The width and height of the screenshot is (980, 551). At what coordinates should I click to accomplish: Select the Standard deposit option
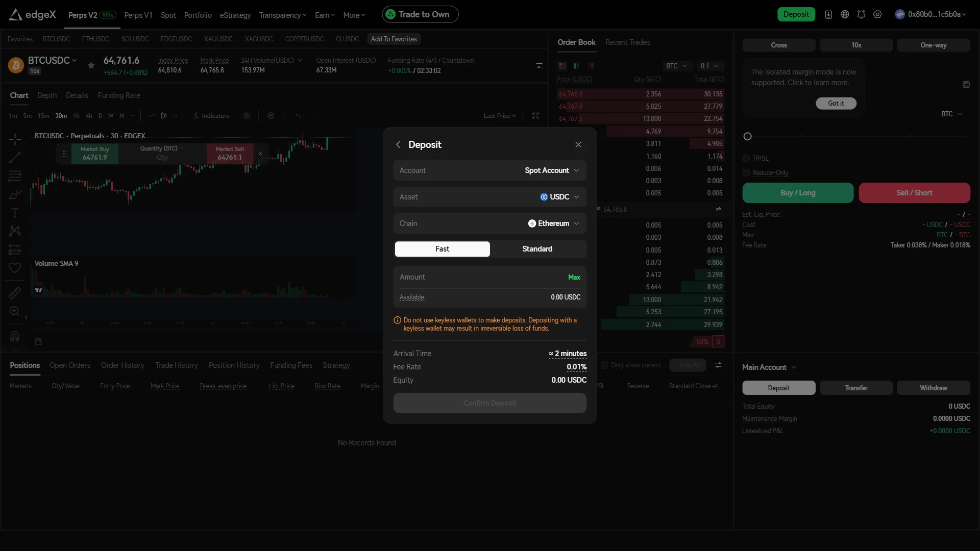pyautogui.click(x=537, y=249)
